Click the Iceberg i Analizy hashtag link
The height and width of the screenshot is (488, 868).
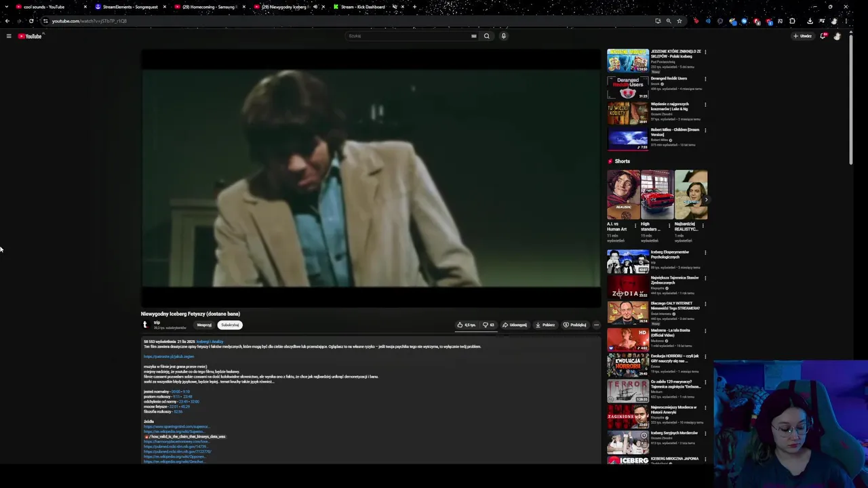pos(210,342)
